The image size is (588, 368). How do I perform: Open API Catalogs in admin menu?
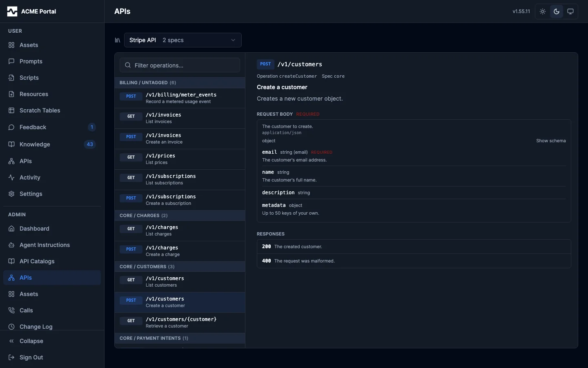click(52, 261)
